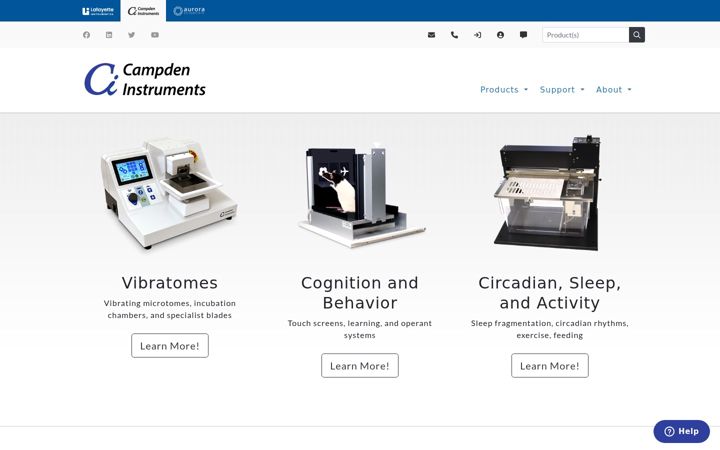Open the user account icon
The height and width of the screenshot is (450, 720).
(501, 35)
